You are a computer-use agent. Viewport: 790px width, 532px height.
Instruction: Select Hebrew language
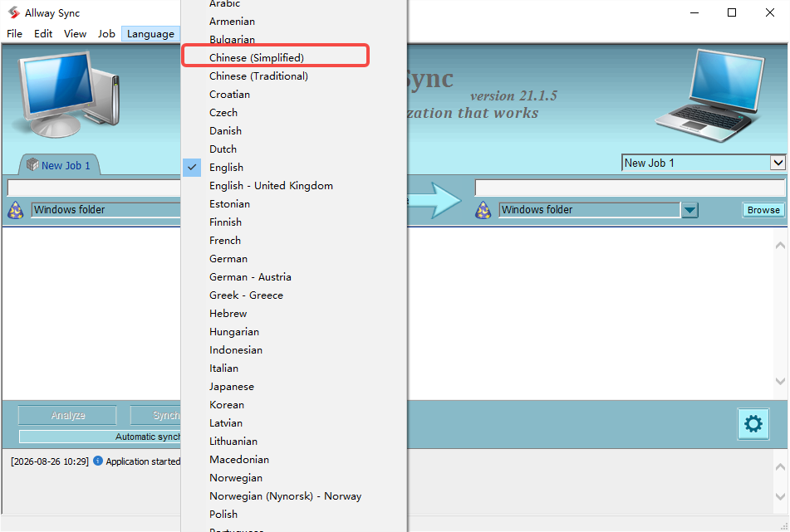tap(294, 314)
